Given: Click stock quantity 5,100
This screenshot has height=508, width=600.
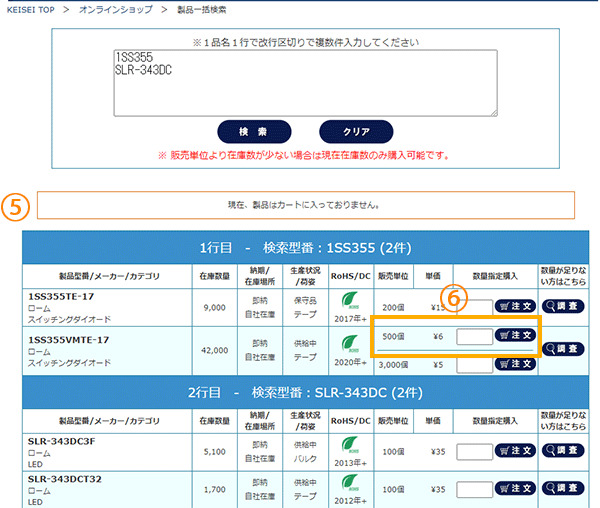Looking at the screenshot, I should pos(215,452).
